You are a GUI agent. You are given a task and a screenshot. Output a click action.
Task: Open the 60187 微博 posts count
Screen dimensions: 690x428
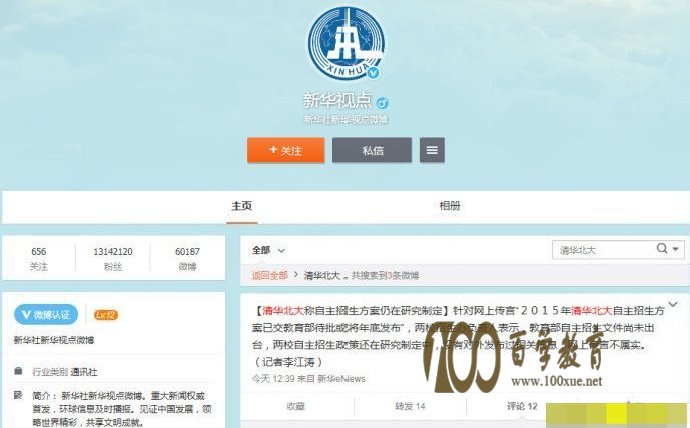187,258
